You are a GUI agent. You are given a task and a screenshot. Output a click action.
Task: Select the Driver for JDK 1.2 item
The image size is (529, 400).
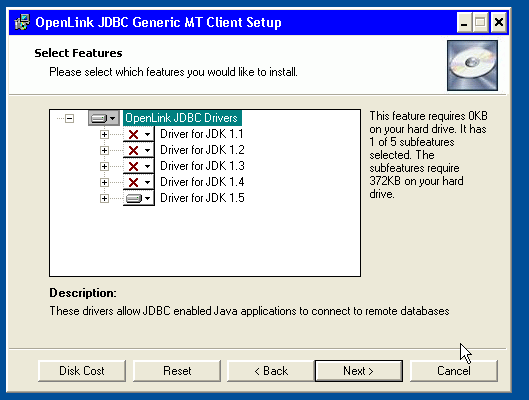click(x=202, y=150)
